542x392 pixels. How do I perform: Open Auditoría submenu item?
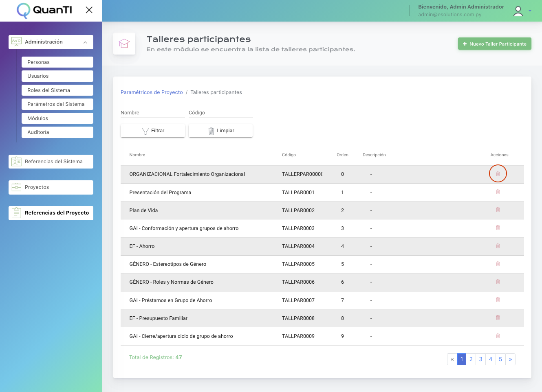coord(57,132)
